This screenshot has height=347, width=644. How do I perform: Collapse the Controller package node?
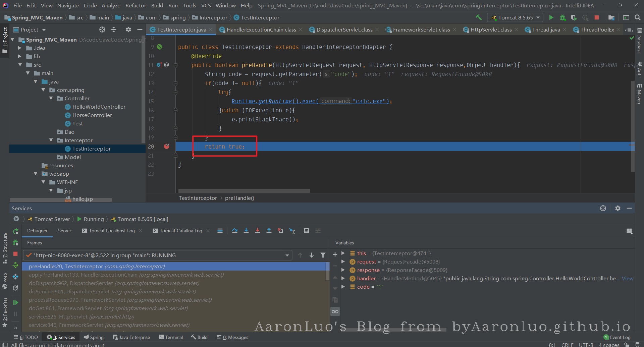coord(51,98)
